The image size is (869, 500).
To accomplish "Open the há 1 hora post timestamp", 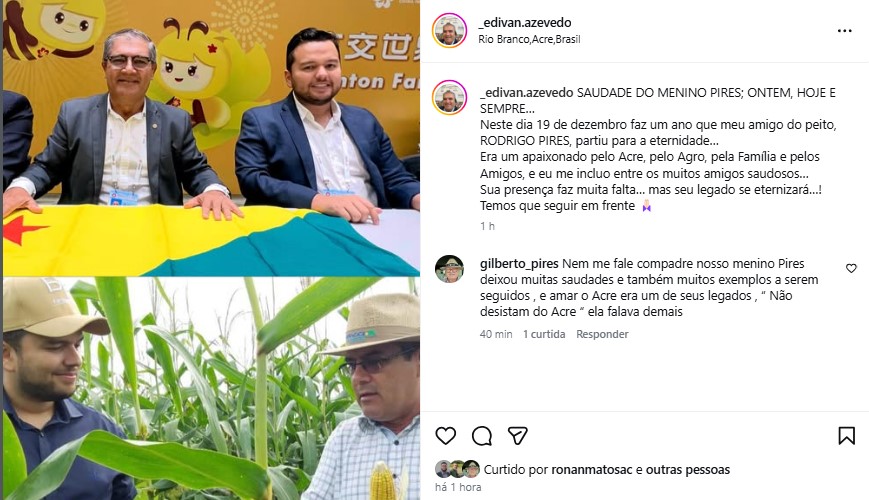I will [458, 487].
